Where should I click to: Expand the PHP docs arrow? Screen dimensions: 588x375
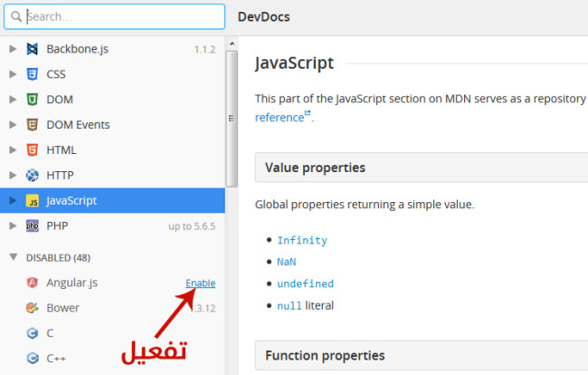coord(13,226)
